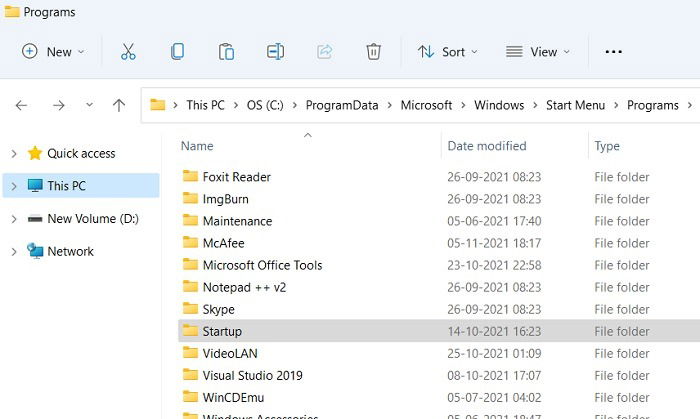Select the Microsoft Office Tools folder name
Viewport: 700px width, 419px height.
coord(262,265)
